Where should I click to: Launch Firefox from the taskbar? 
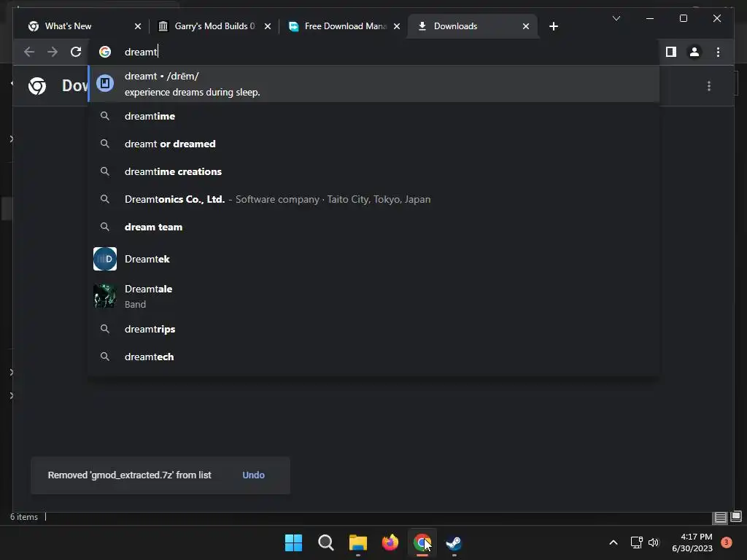[x=390, y=542]
